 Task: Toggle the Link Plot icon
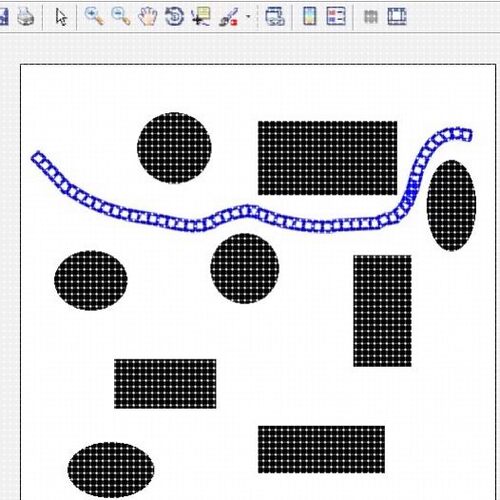pos(275,16)
